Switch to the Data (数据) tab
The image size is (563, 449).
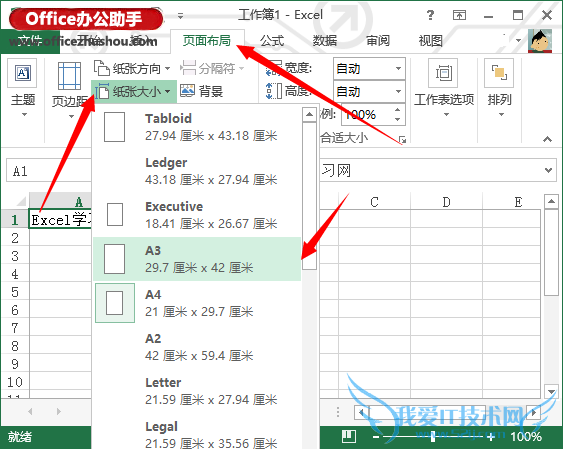coord(325,41)
